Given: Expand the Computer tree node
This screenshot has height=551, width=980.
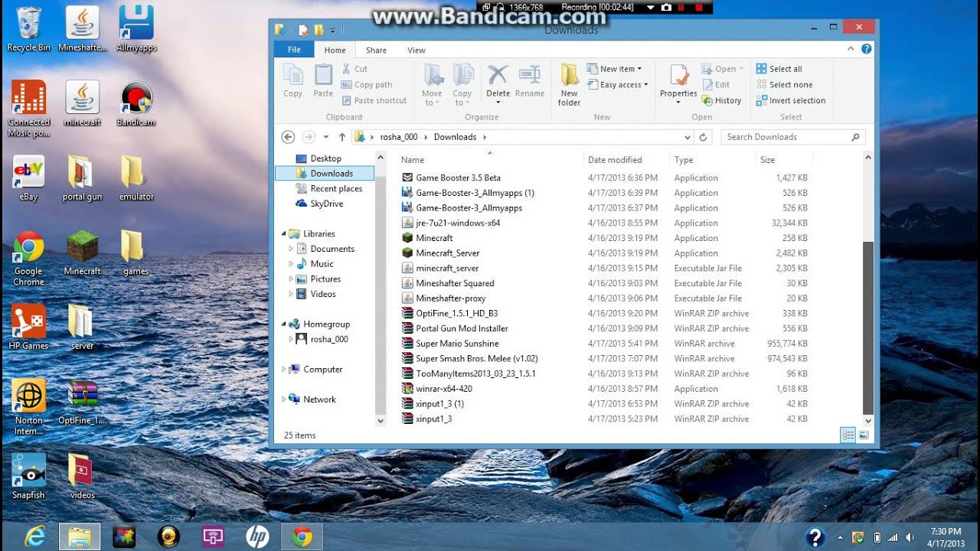Looking at the screenshot, I should 284,370.
